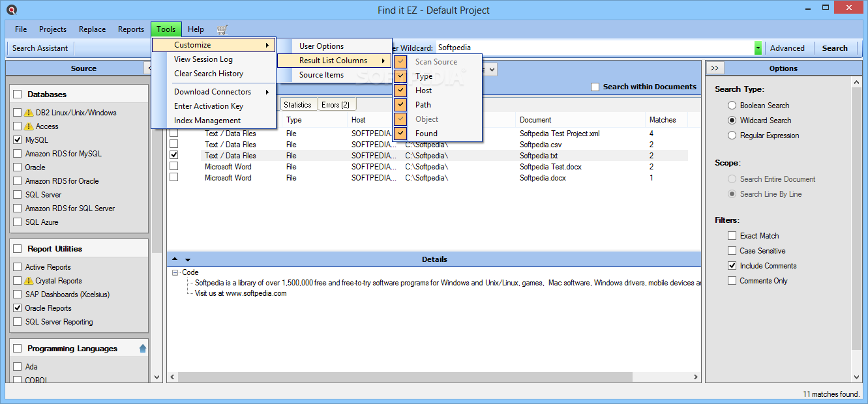Sort results by the Matches column header
Viewport: 868px width, 404px height.
663,120
